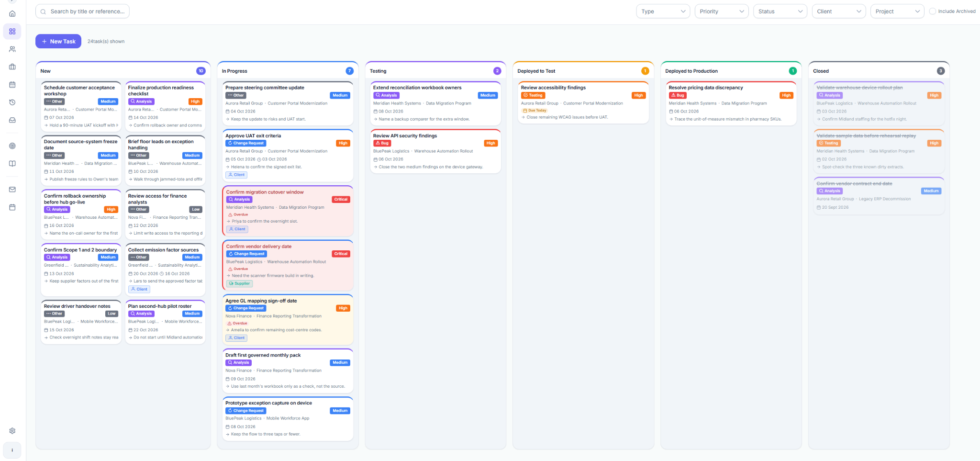980x461 pixels.
Task: Click the Supplier tag on Confirm vendor delivery date
Action: (240, 283)
